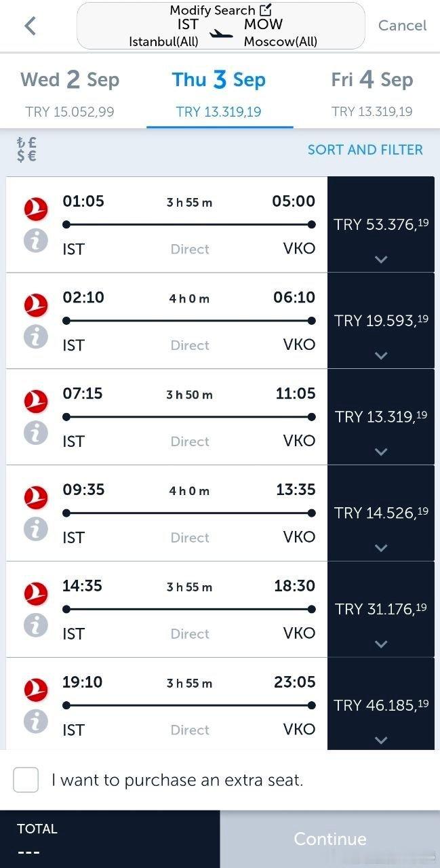Check the purchase an extra seat box

[x=26, y=780]
